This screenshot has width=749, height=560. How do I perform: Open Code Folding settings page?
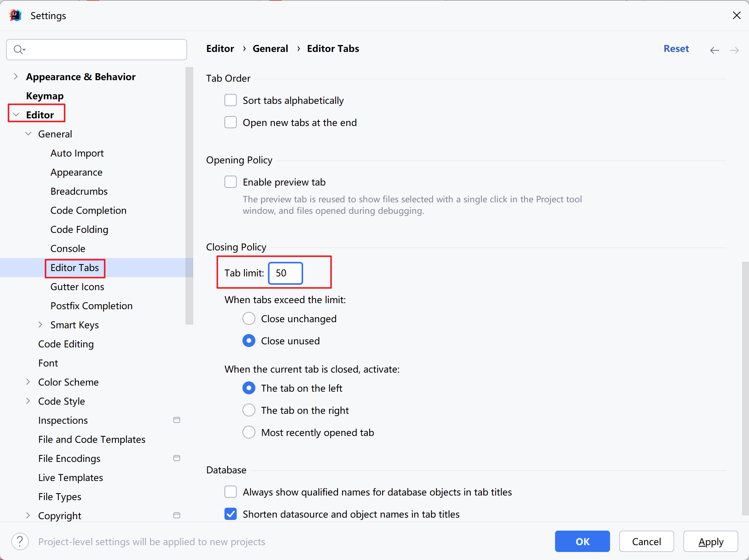pos(79,229)
